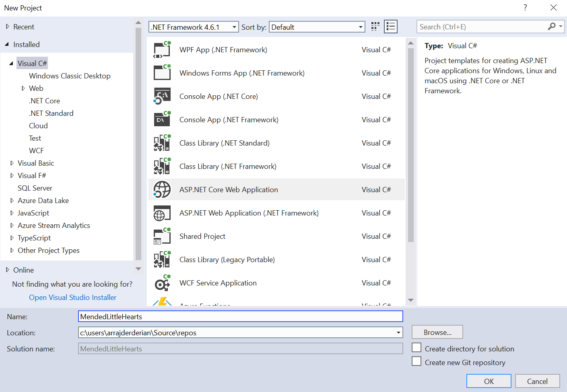Switch templates to small icons view
The width and height of the screenshot is (567, 392).
tap(374, 26)
